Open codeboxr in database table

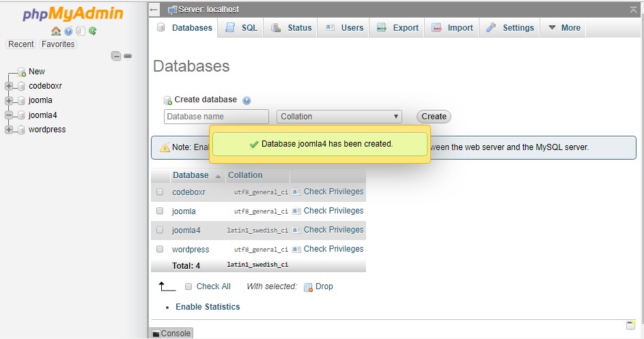(x=188, y=192)
